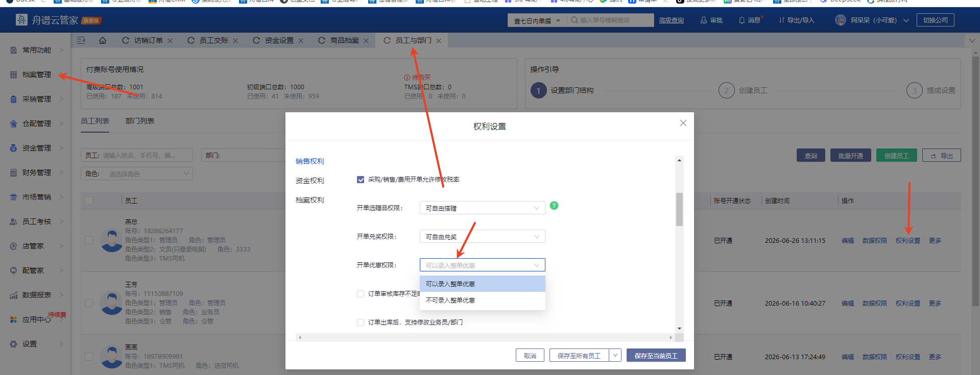Switch to 销售权利 section
Image resolution: width=980 pixels, height=375 pixels.
tap(310, 161)
